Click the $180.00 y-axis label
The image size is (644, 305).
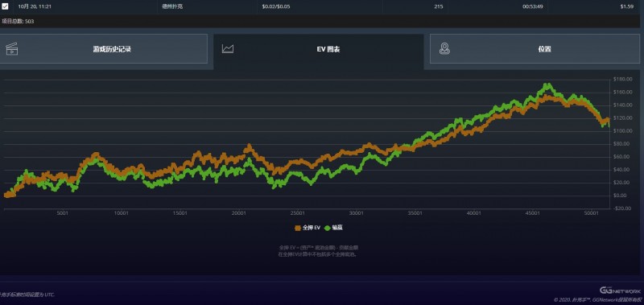point(622,79)
